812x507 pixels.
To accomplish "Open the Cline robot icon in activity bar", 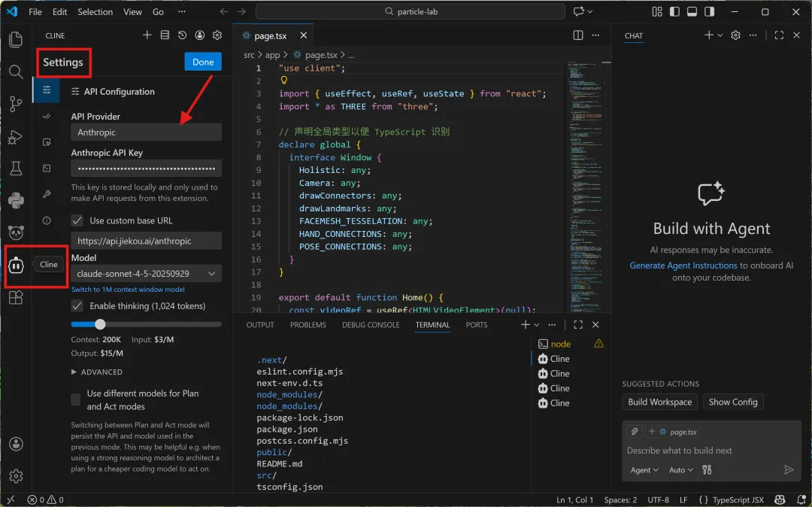I will (16, 265).
